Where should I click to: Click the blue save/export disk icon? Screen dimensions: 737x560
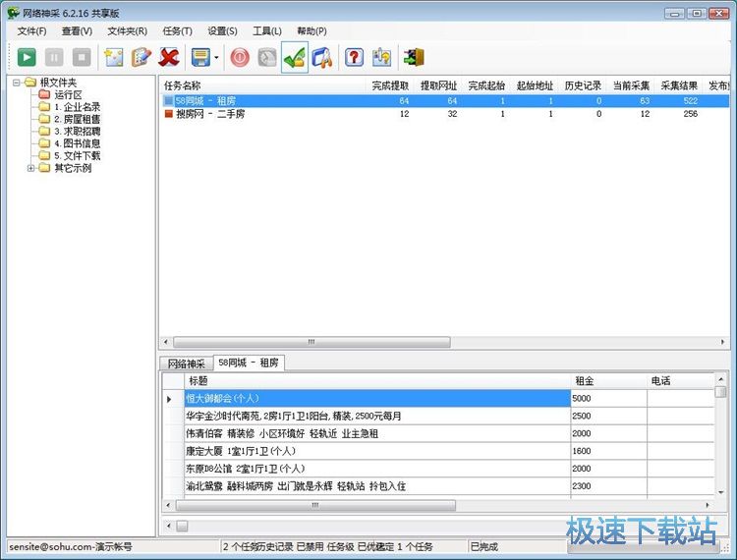(200, 58)
